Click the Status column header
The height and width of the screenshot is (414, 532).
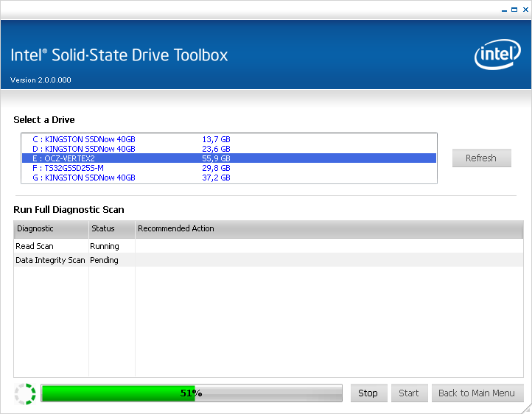tap(111, 229)
